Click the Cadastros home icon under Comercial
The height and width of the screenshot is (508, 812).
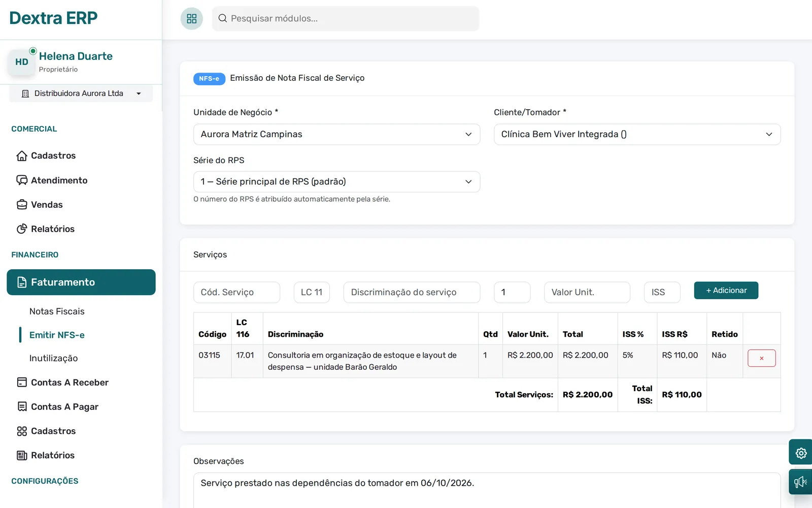(x=22, y=155)
